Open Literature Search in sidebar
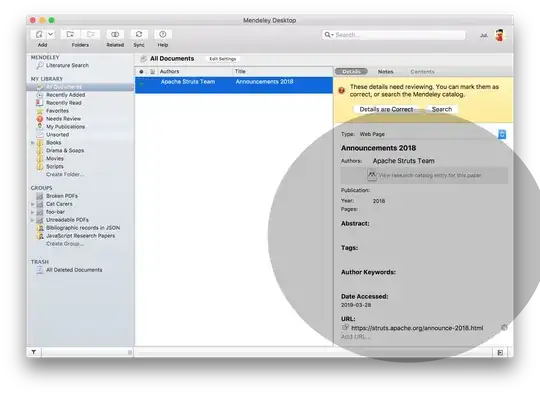The image size is (540, 395). tap(67, 65)
